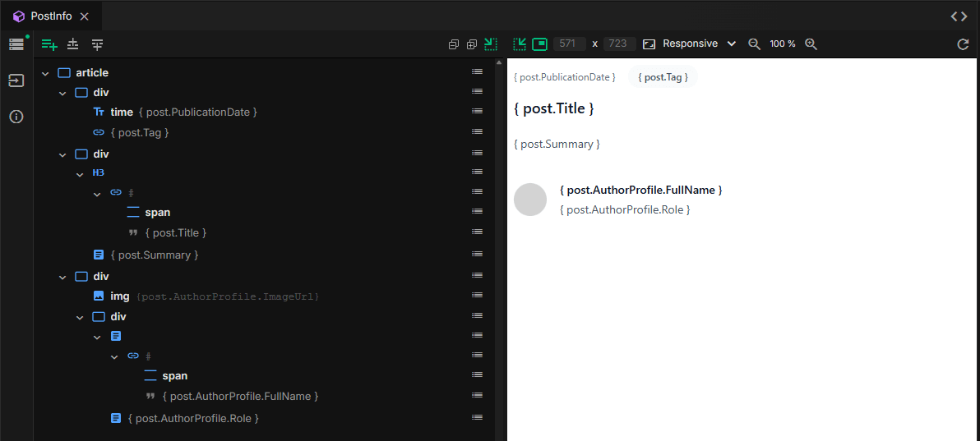Click the gray author avatar in preview

click(530, 200)
